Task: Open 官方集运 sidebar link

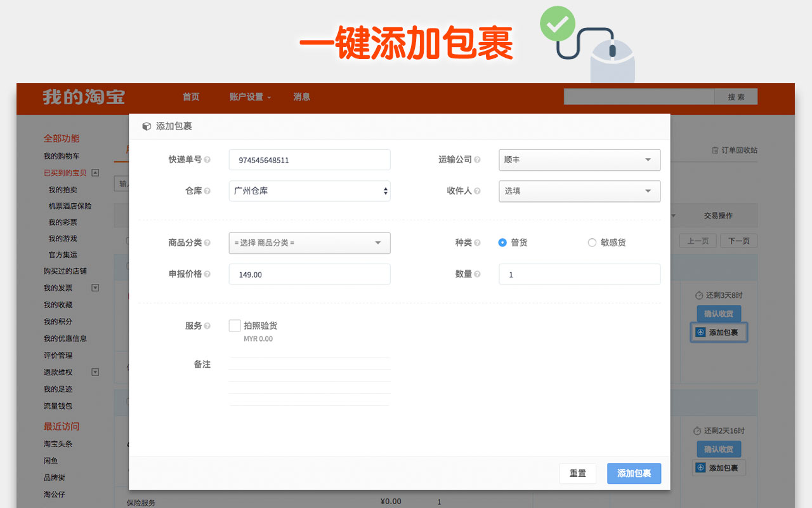Action: 63,255
